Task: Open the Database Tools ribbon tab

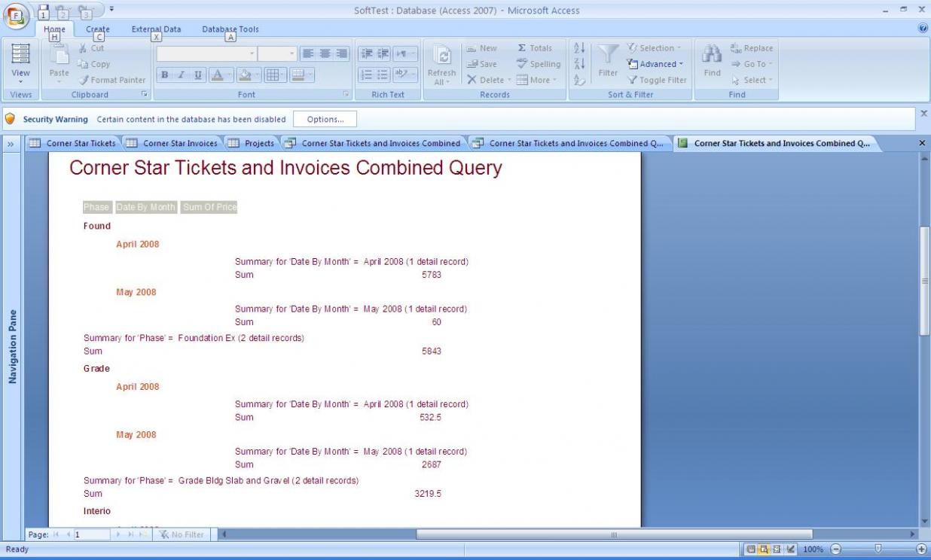Action: coord(230,29)
